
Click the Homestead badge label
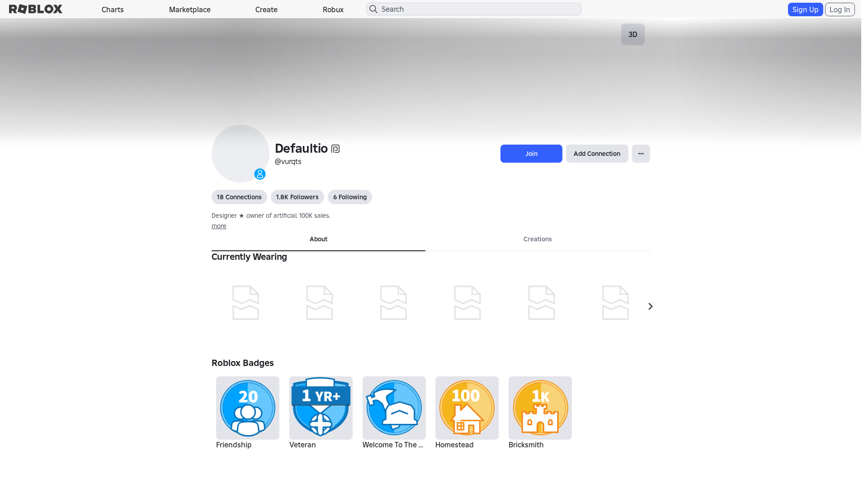pos(454,445)
